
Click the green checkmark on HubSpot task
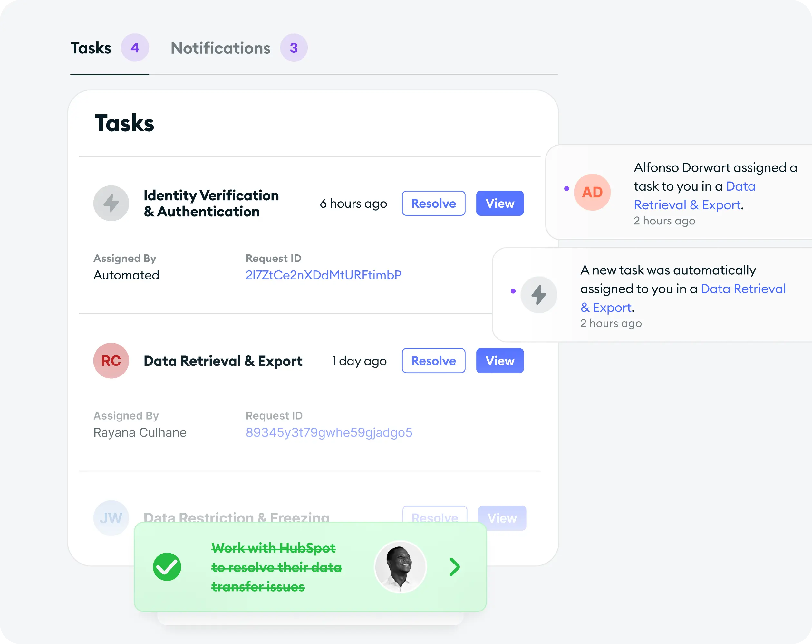click(x=167, y=567)
